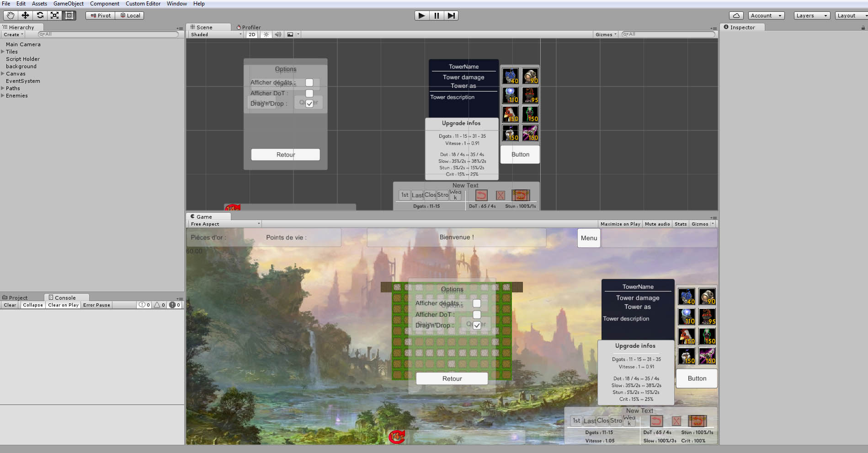This screenshot has width=868, height=453.
Task: Click the sell tower icon in upgrade panel
Action: 697,421
